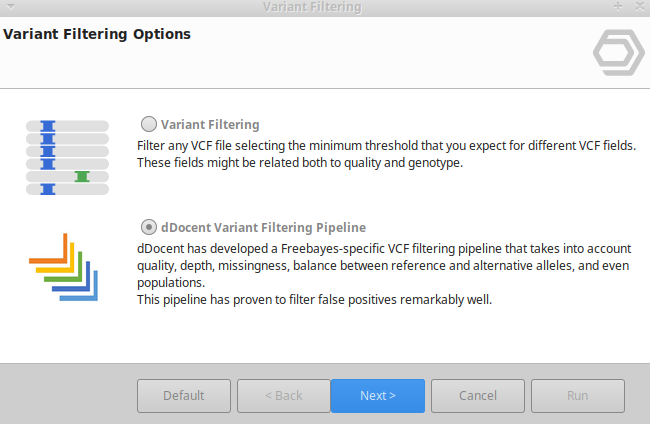
Task: Go back with the Back button
Action: pos(284,395)
